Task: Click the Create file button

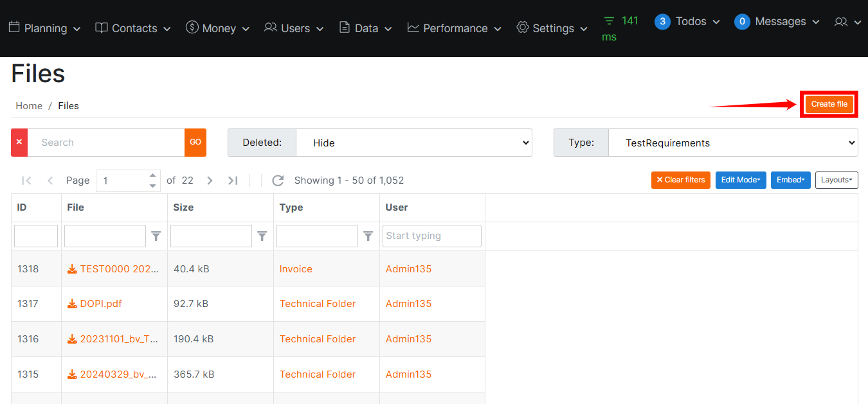Action: pos(829,104)
